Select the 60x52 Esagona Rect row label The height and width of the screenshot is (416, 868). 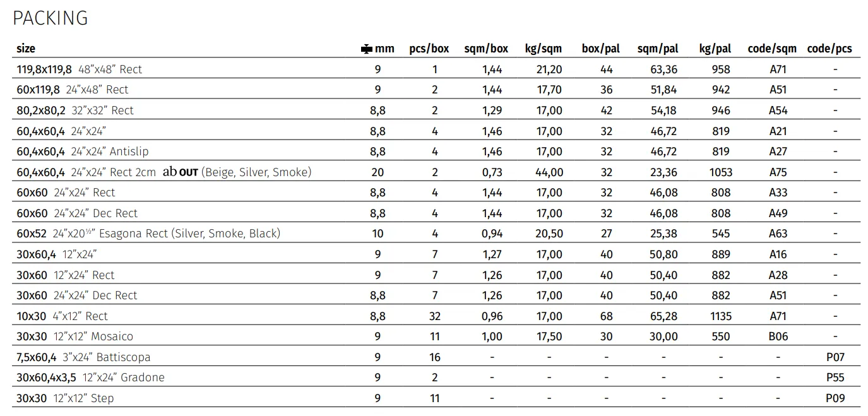pyautogui.click(x=148, y=234)
